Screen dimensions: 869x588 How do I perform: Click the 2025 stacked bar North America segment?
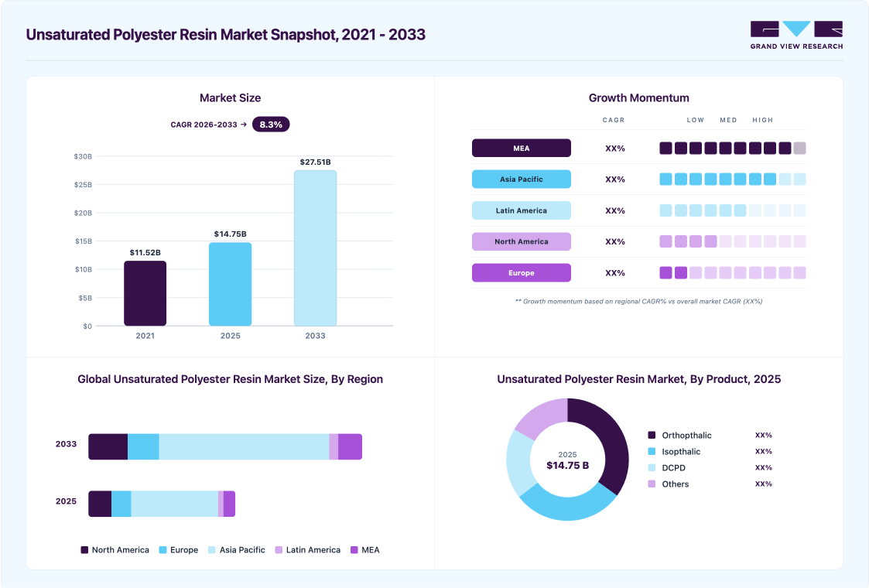[100, 504]
